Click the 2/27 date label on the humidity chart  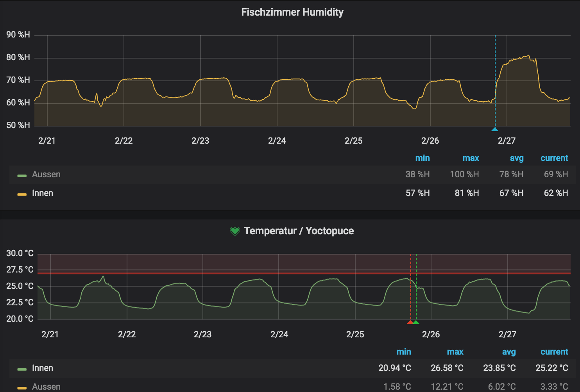507,141
